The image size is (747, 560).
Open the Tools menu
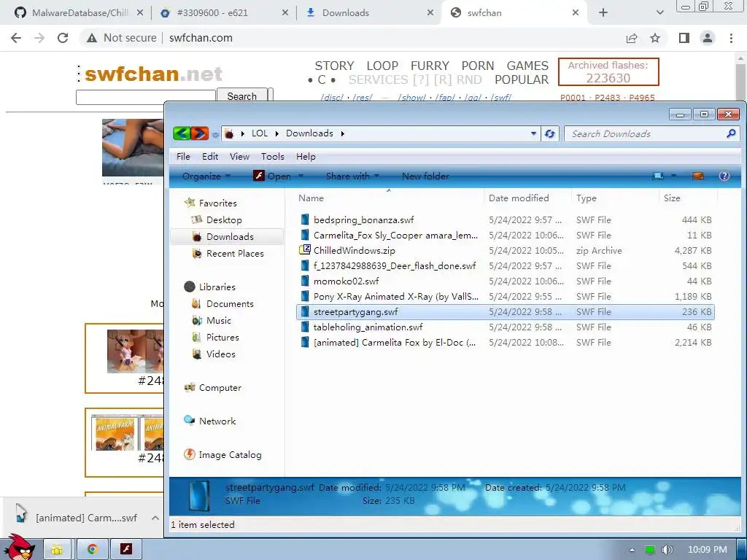coord(273,157)
